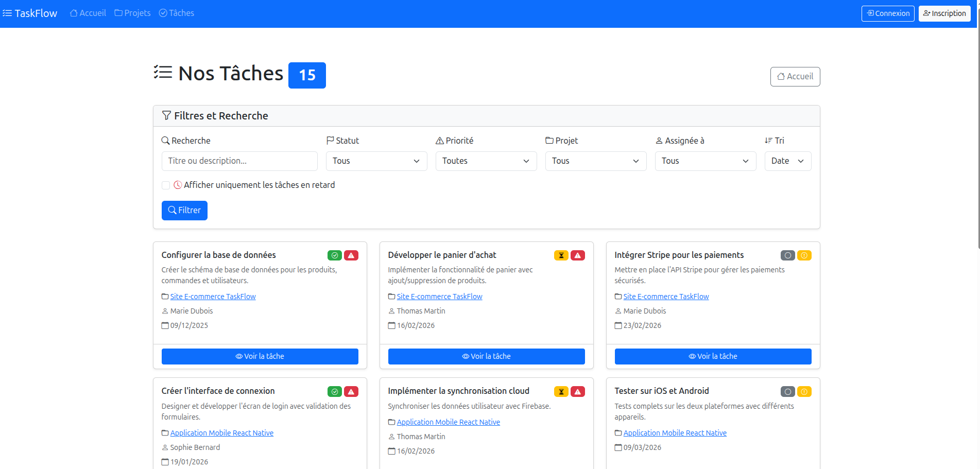This screenshot has width=980, height=469.
Task: Click the Inscription button
Action: [944, 13]
